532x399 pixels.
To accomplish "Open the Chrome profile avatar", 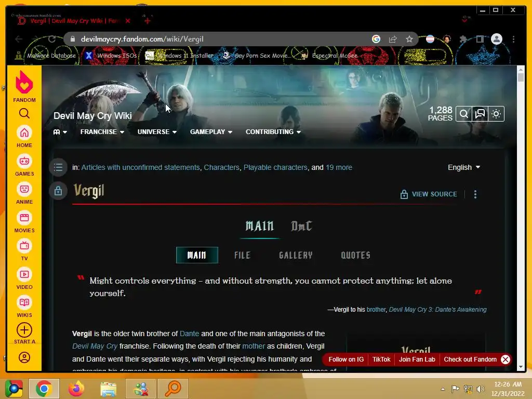I will (497, 39).
